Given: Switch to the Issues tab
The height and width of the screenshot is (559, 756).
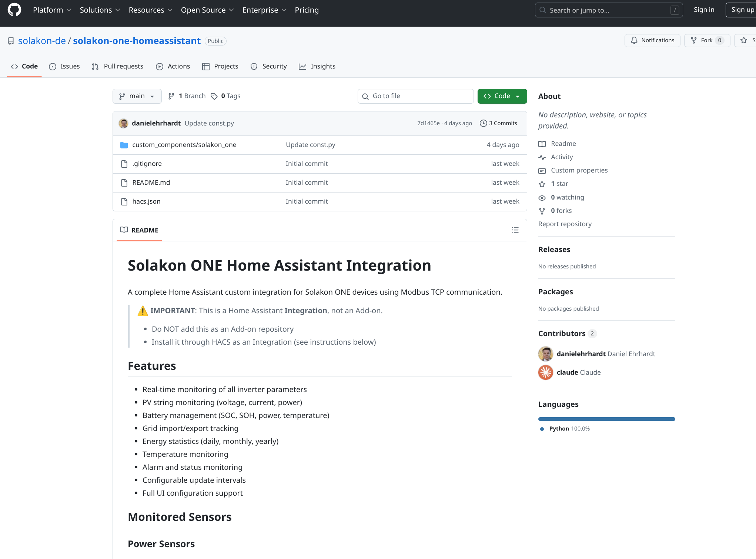Looking at the screenshot, I should [x=64, y=66].
